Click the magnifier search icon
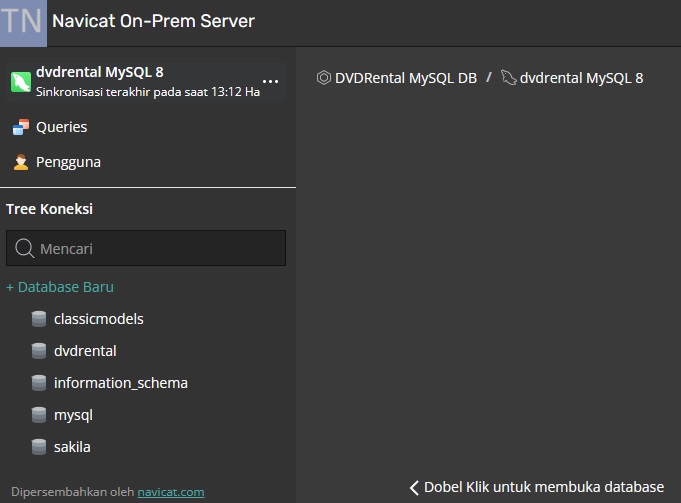The image size is (681, 503). [24, 248]
